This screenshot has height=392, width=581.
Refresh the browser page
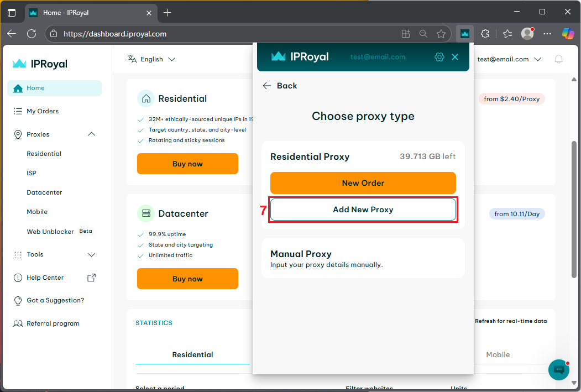point(32,34)
